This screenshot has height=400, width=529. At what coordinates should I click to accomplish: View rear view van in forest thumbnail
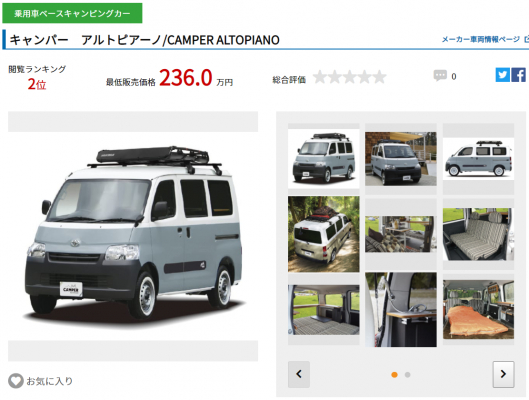click(x=324, y=234)
